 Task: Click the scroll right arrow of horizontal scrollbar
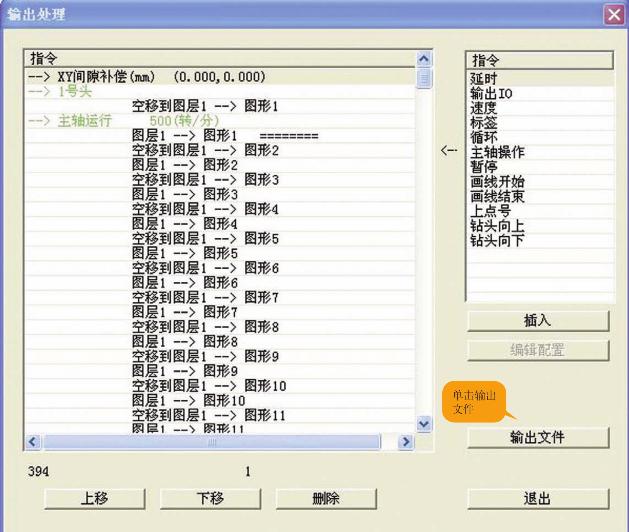click(406, 441)
